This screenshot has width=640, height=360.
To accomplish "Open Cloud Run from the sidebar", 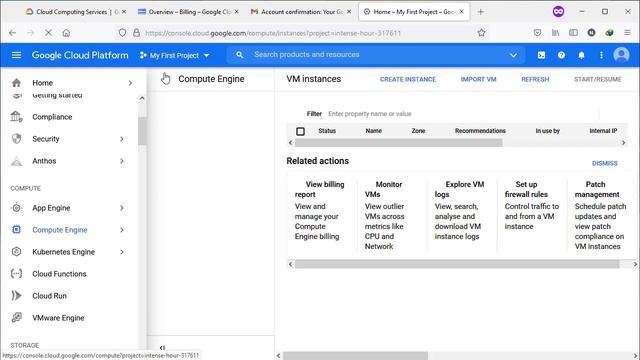I will click(x=49, y=296).
